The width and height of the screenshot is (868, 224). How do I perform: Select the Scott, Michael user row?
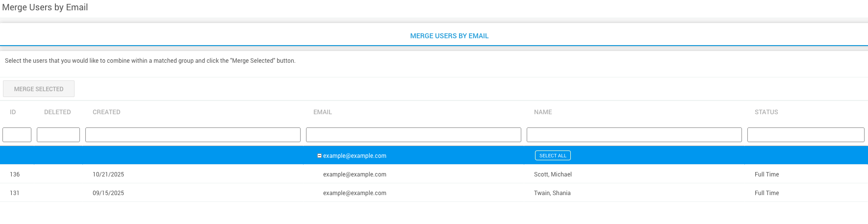[x=553, y=174]
